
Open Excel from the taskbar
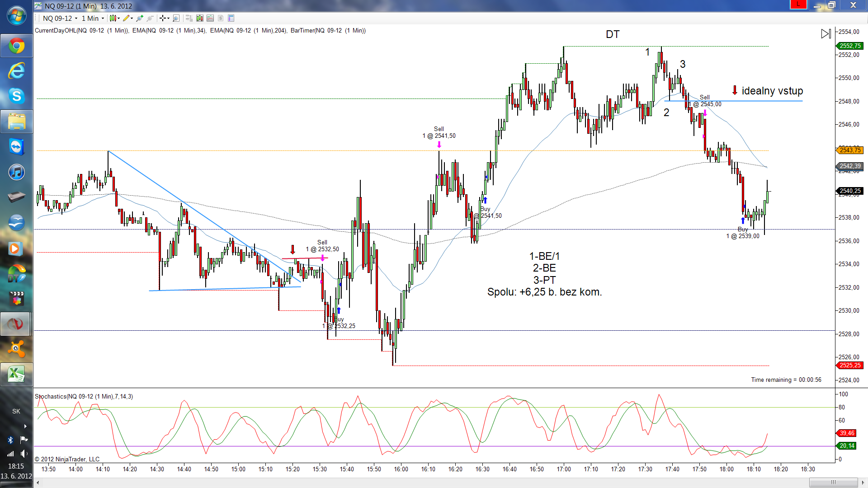point(16,374)
